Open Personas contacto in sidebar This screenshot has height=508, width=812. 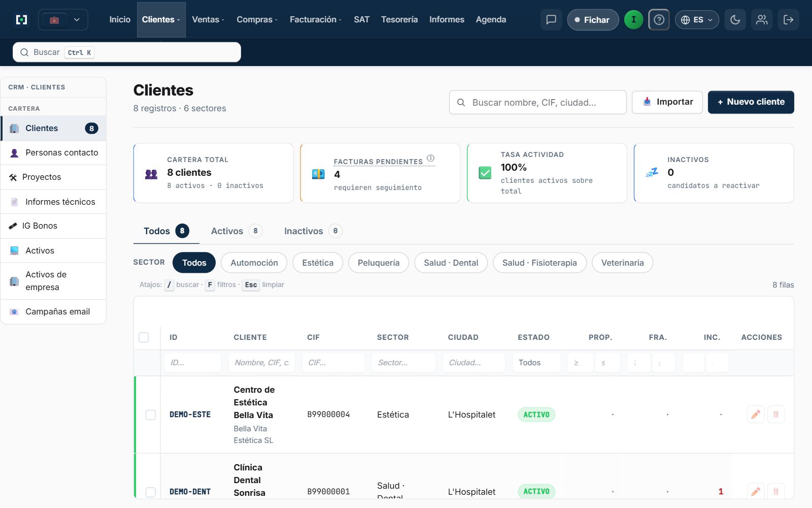coord(53,152)
